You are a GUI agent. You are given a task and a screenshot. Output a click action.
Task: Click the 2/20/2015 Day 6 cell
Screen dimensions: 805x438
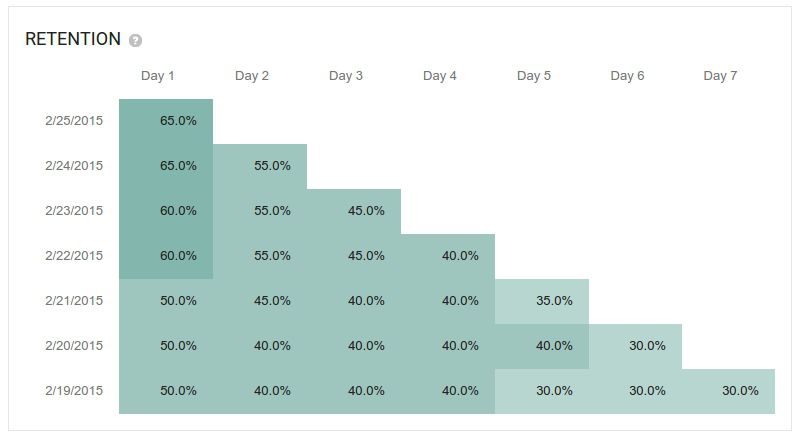click(635, 346)
